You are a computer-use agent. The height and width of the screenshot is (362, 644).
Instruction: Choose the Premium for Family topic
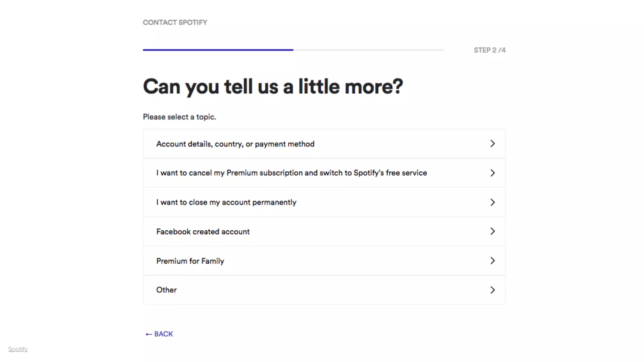point(190,261)
